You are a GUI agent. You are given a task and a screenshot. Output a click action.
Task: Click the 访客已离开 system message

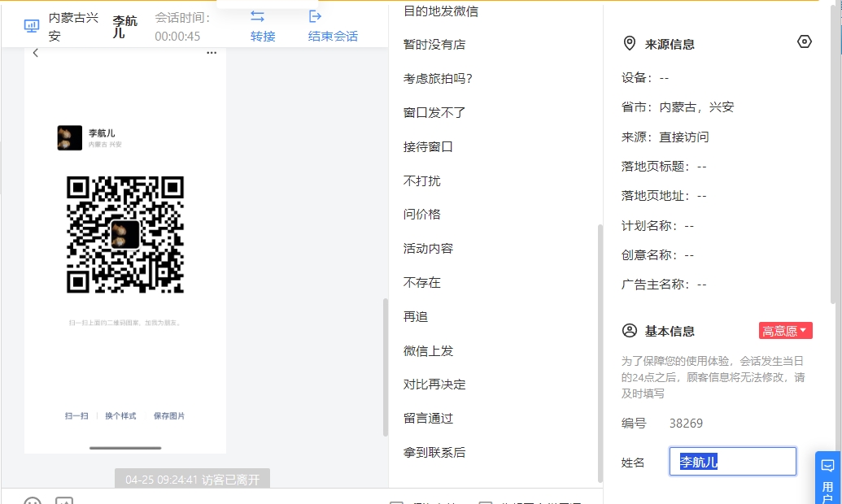(192, 480)
